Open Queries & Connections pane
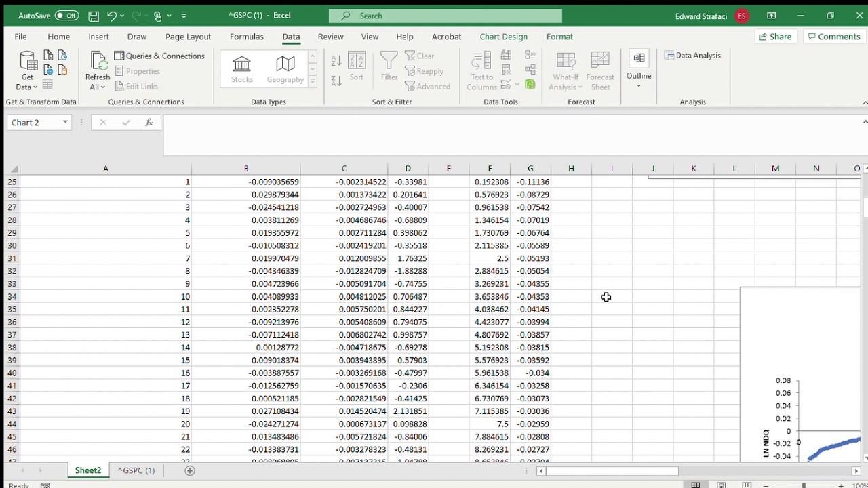Image resolution: width=868 pixels, height=488 pixels. click(159, 56)
